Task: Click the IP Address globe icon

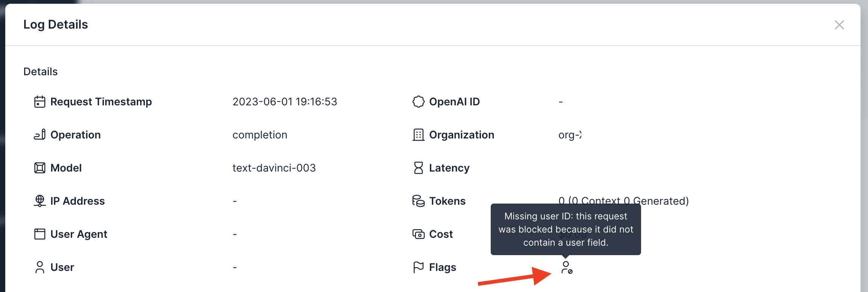Action: (40, 201)
